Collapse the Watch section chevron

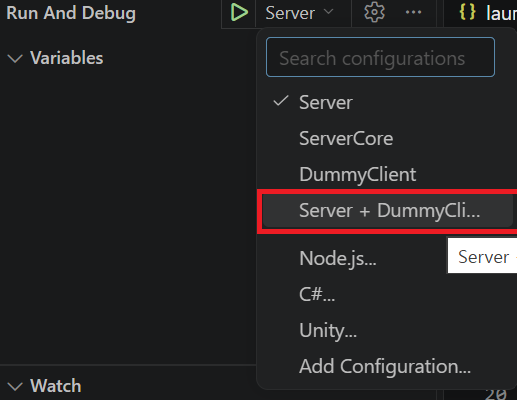coord(15,386)
